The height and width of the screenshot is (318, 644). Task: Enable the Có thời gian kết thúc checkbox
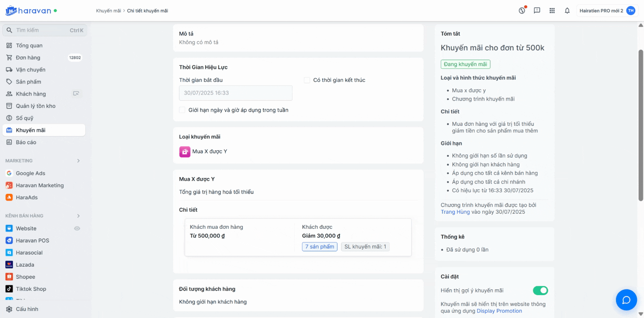(307, 80)
